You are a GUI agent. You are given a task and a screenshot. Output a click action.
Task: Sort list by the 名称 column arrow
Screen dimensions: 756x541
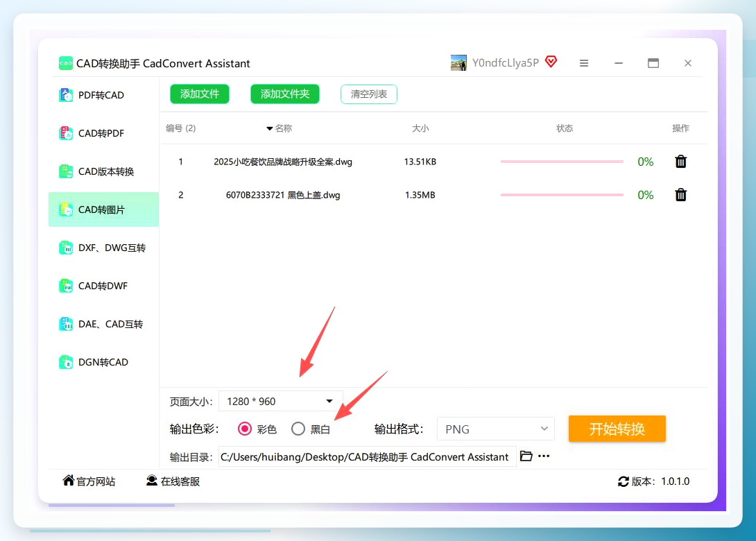coord(270,128)
